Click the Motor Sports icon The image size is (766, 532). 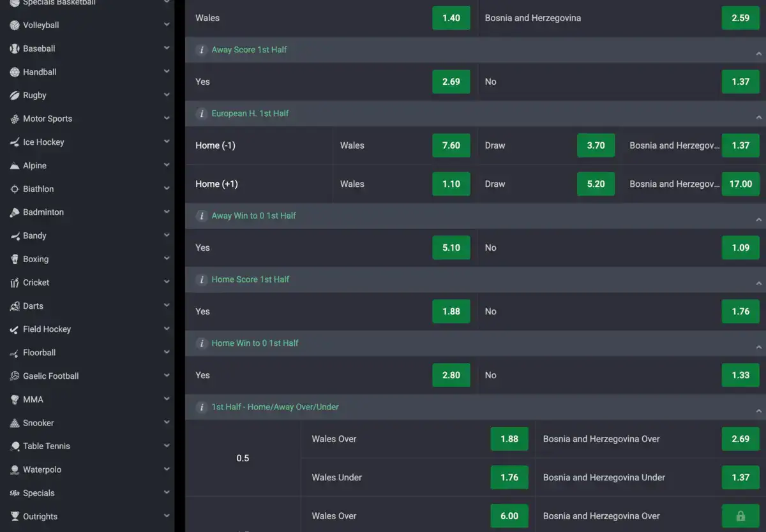tap(15, 119)
